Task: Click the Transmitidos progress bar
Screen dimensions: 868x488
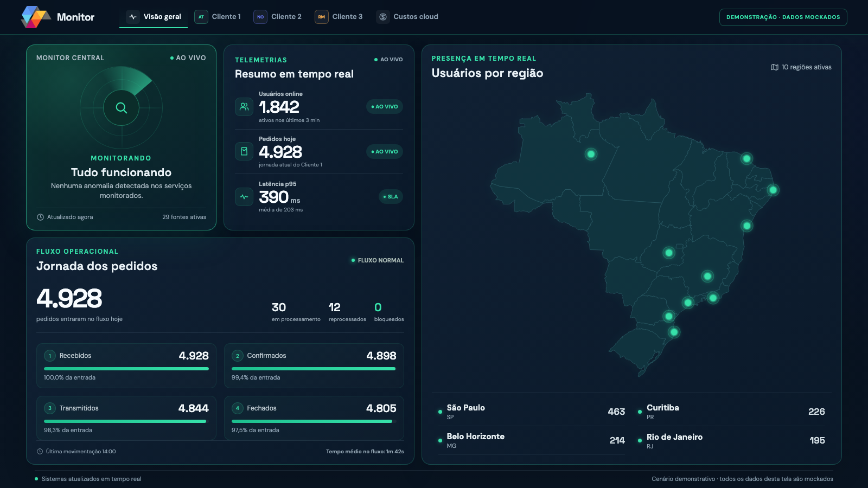Action: point(126,421)
